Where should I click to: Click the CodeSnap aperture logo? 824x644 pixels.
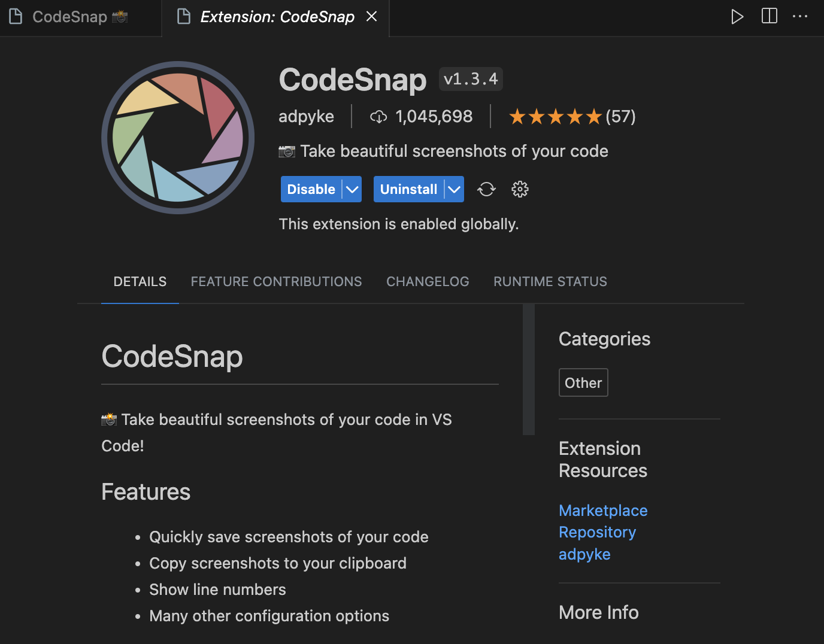[x=178, y=138]
